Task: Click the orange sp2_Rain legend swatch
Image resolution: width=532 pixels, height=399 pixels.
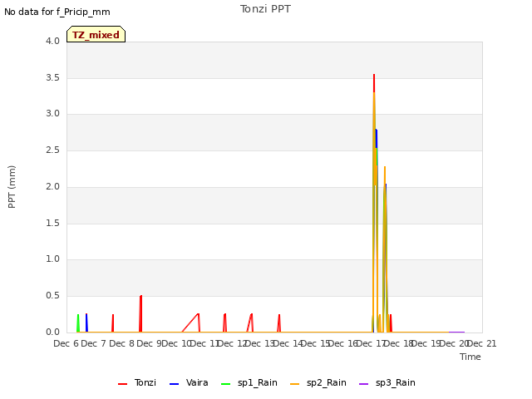Action: pyautogui.click(x=295, y=384)
